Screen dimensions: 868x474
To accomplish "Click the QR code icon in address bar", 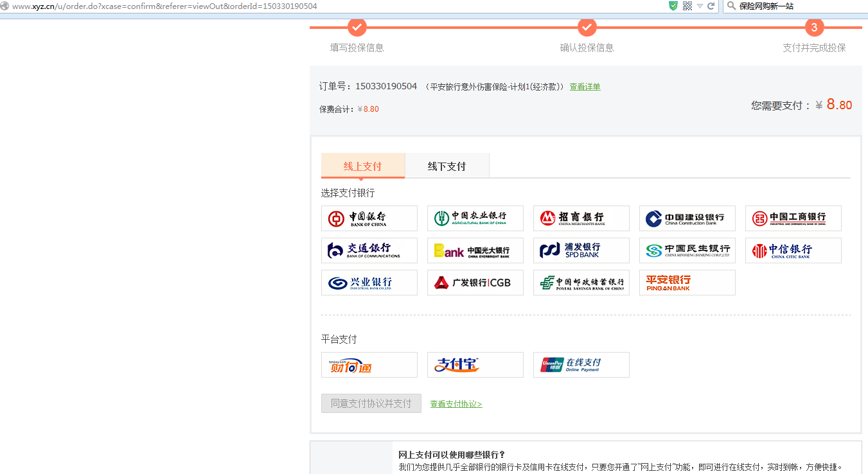I will [x=687, y=6].
